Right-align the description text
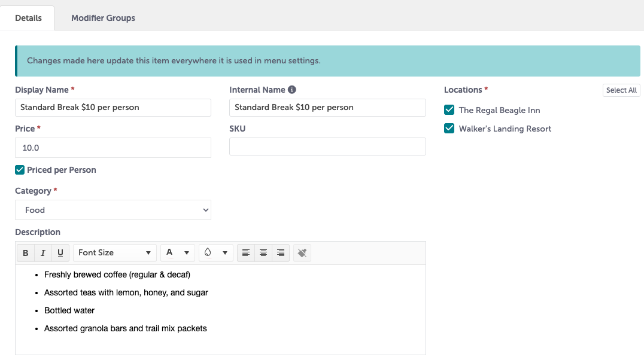This screenshot has height=357, width=644. pyautogui.click(x=281, y=253)
